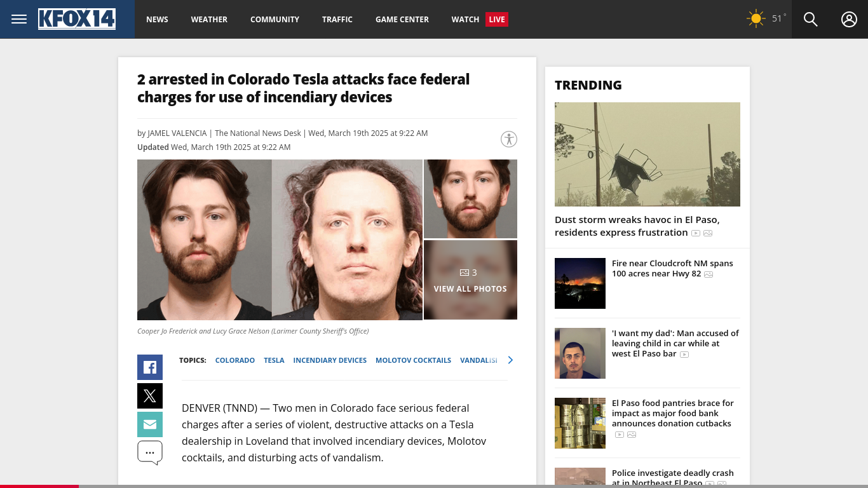Click the page loading progress bar

pyautogui.click(x=434, y=486)
